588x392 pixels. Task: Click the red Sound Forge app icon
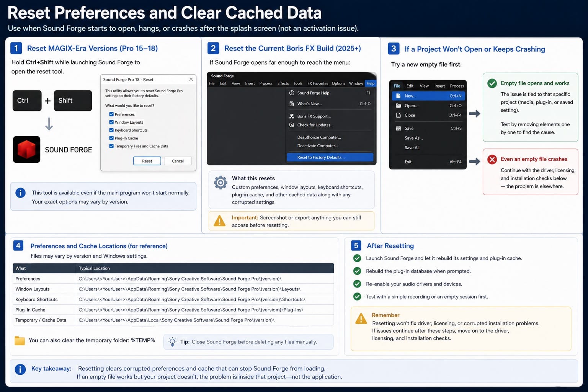click(26, 149)
